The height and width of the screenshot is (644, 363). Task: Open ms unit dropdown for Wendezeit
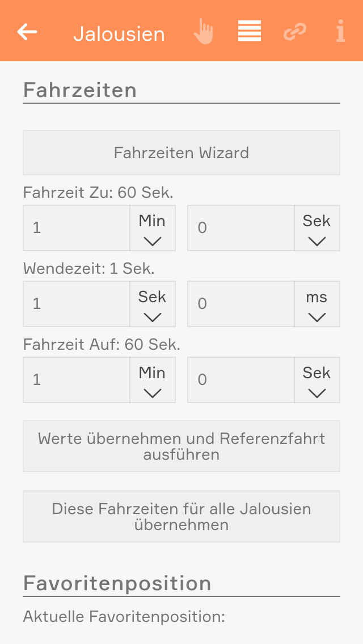point(317,304)
